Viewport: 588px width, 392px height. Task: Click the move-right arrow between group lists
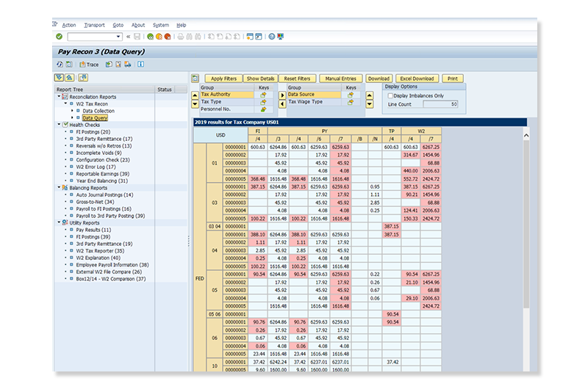pos(282,95)
